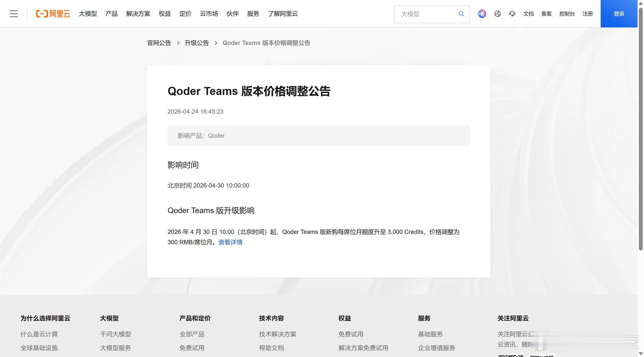Click the announcement title text
The width and height of the screenshot is (644, 357).
[249, 91]
